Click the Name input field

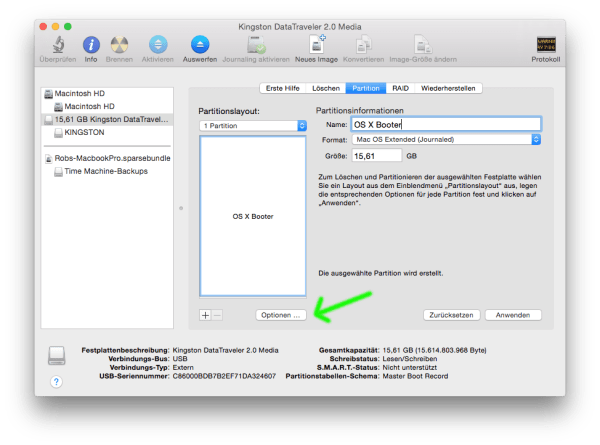click(446, 124)
